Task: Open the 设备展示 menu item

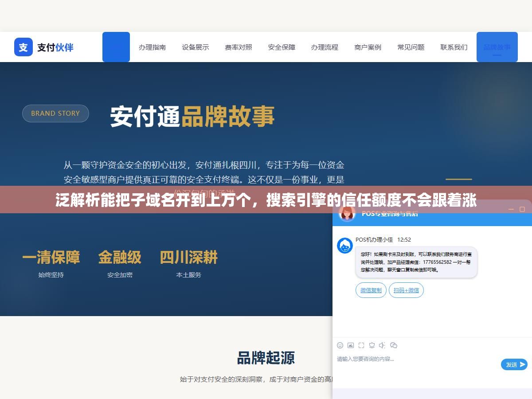Action: [x=195, y=47]
